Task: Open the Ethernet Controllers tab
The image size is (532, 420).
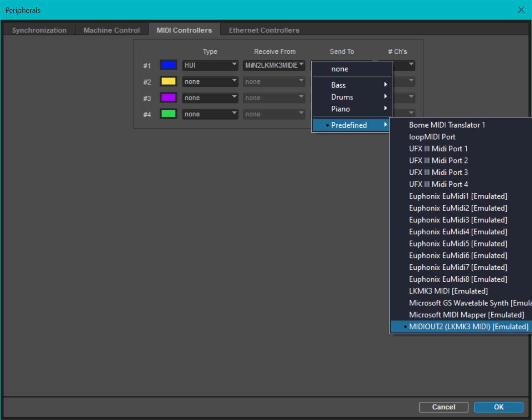Action: 264,30
